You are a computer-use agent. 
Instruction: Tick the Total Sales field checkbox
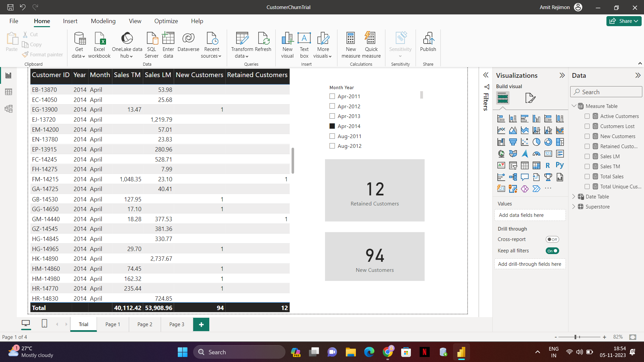587,177
